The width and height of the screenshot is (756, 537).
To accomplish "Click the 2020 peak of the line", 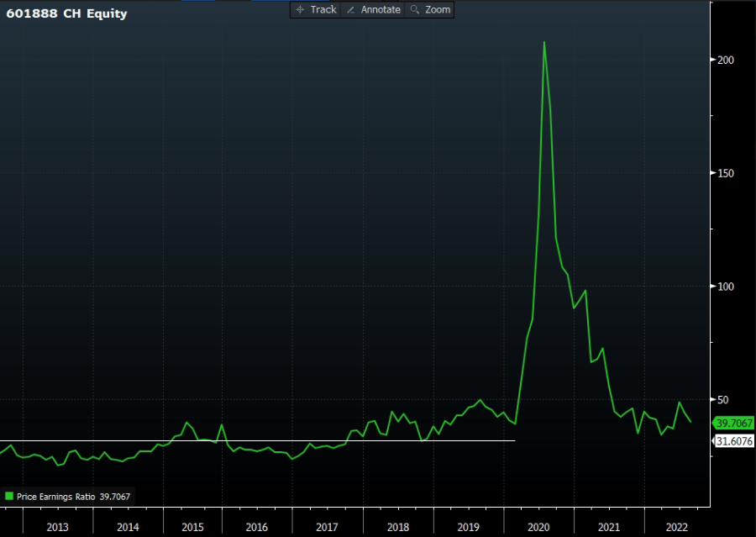I will 544,42.
